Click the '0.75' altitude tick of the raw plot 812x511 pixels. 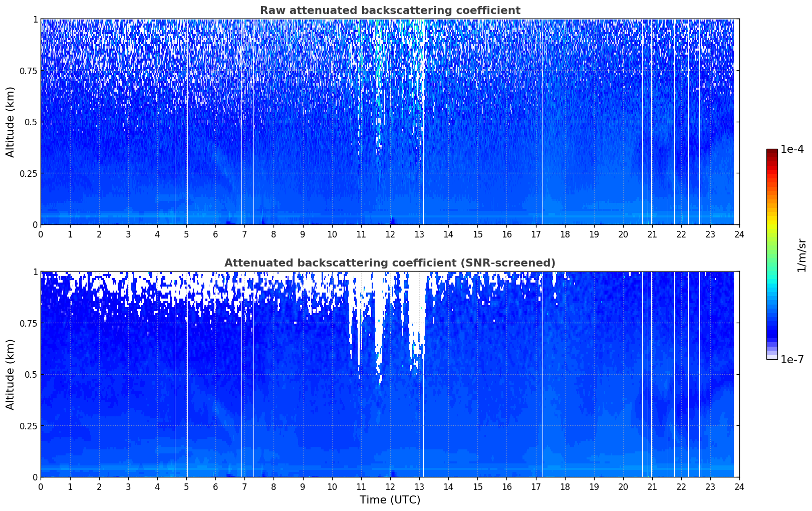(29, 71)
